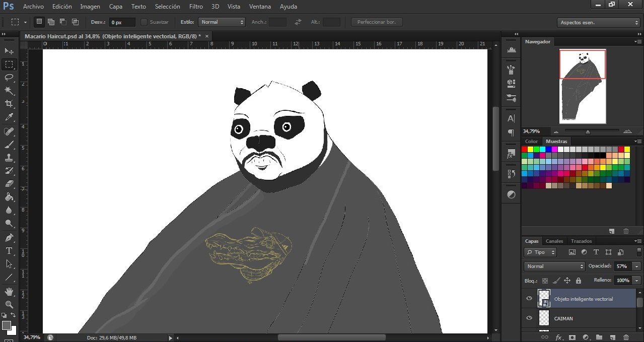
Task: Toggle layer filtering switch on or off
Action: [x=638, y=252]
